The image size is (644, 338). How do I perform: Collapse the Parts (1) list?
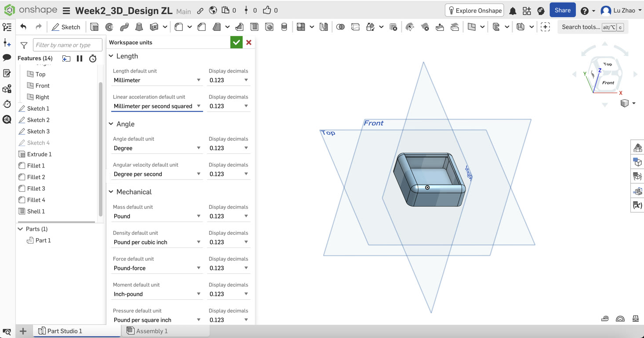[20, 229]
